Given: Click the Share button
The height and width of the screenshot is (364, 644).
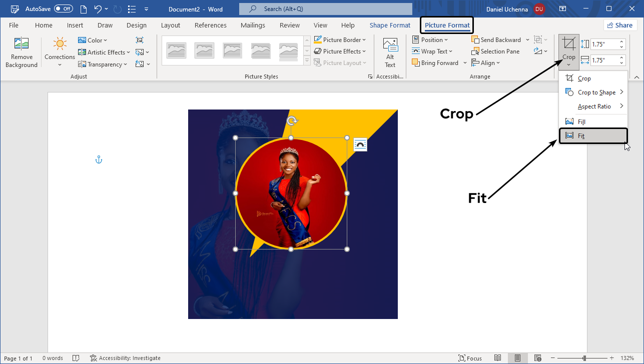Looking at the screenshot, I should coord(620,25).
